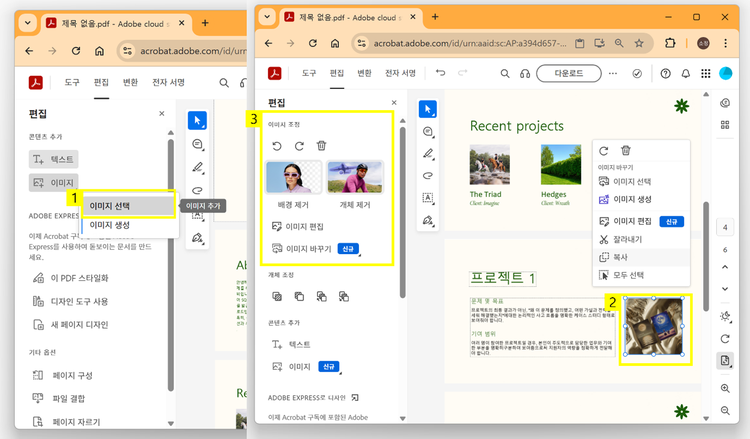The width and height of the screenshot is (750, 439).
Task: Click the 다운로드 button
Action: point(569,73)
